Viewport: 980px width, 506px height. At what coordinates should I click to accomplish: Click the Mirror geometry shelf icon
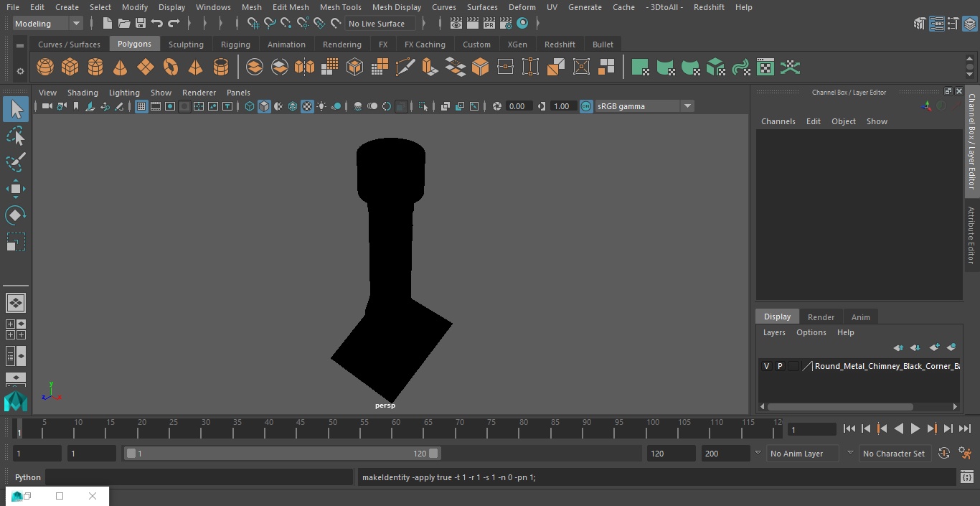pos(304,67)
